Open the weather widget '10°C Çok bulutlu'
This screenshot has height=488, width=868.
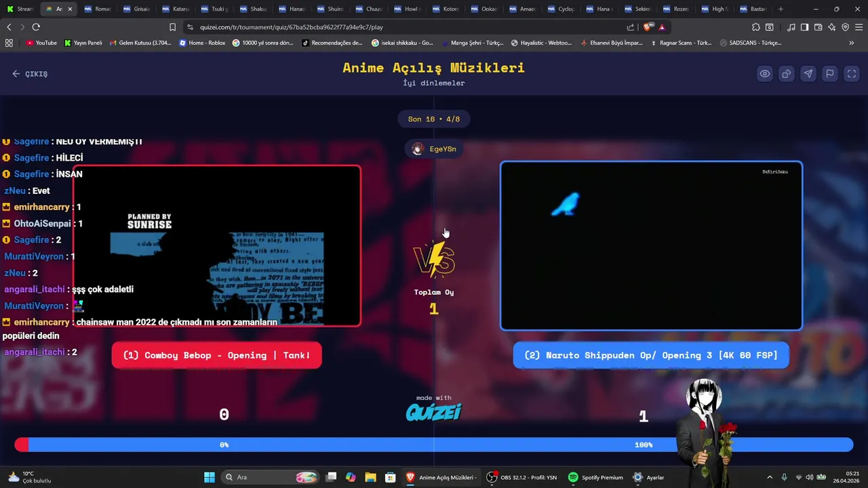tap(29, 477)
